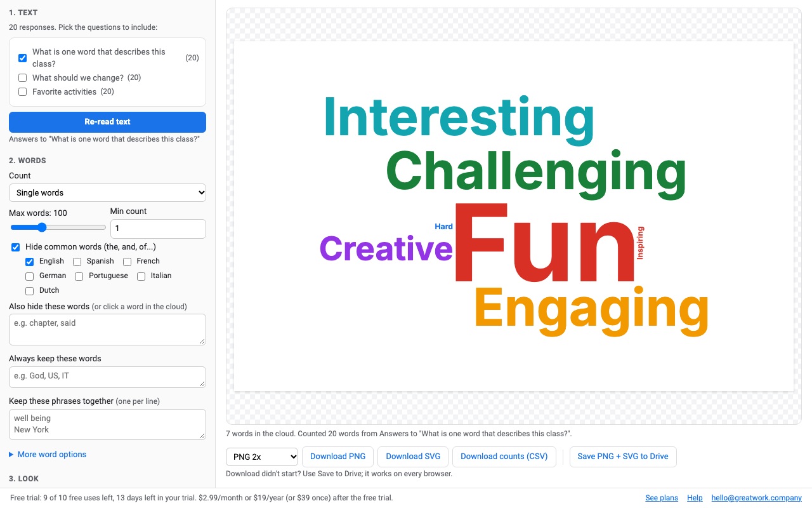Enable the Portuguese language checkbox

point(79,276)
